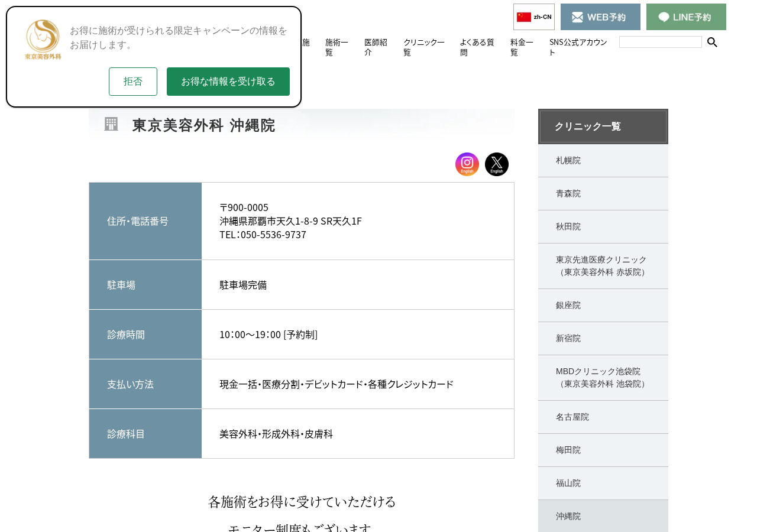Click the 診療科目 row header
The width and height of the screenshot is (757, 532).
(145, 434)
